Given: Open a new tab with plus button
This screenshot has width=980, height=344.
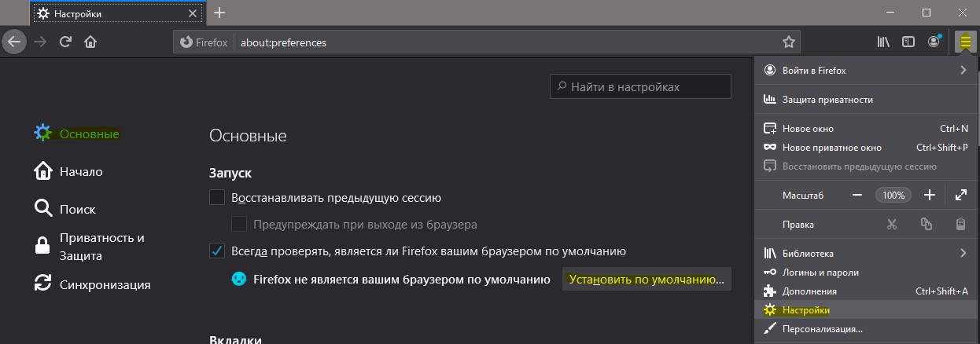Looking at the screenshot, I should 219,13.
